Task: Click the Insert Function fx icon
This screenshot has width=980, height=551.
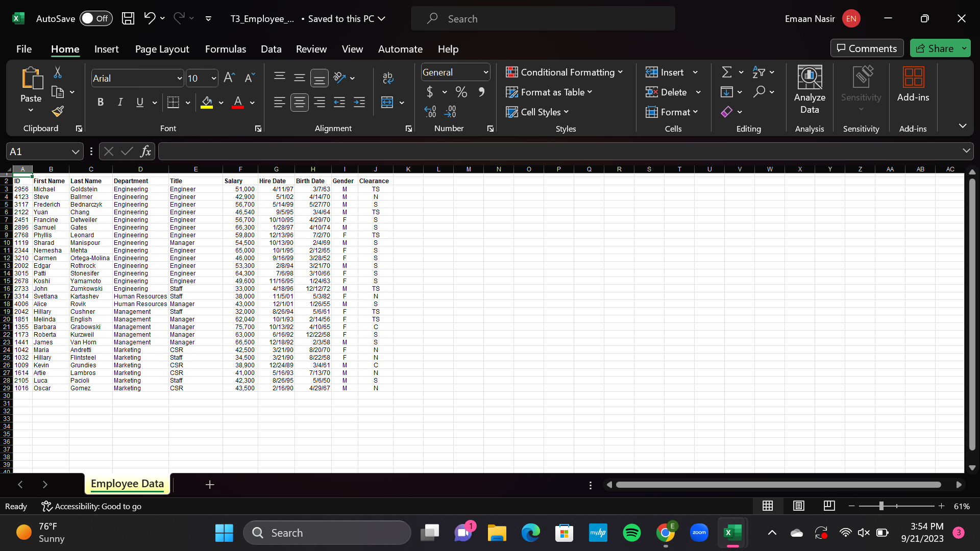Action: pos(145,152)
